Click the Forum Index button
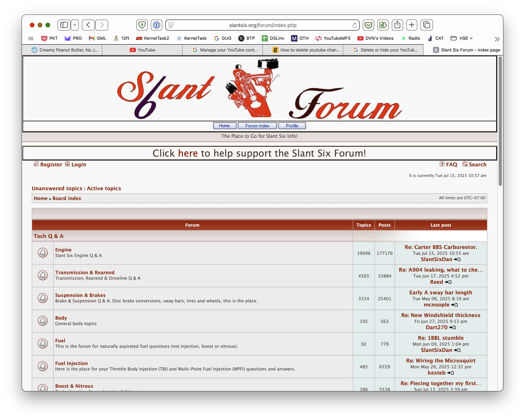Image resolution: width=525 pixels, height=420 pixels. pos(257,126)
